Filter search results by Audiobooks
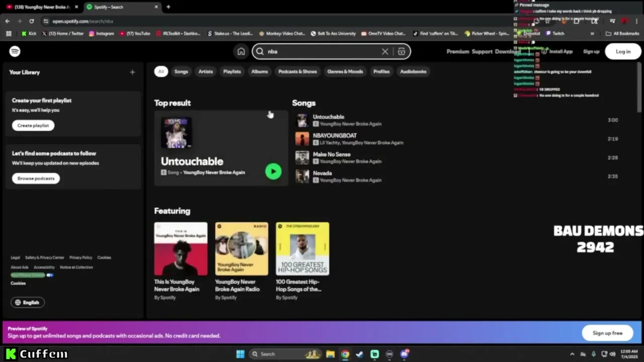 [x=413, y=71]
